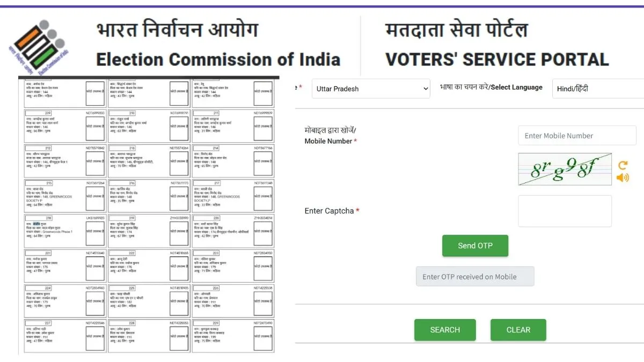The image size is (644, 362).
Task: Play the audio captcha speaker icon
Action: [623, 178]
